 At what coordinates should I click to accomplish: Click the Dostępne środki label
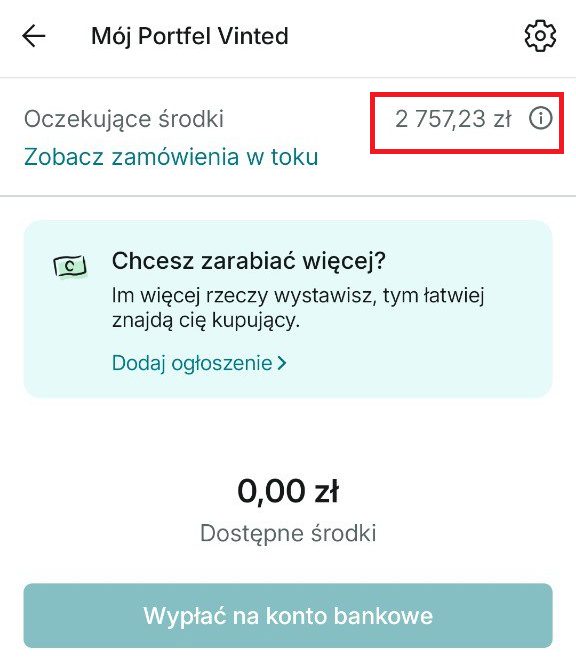pyautogui.click(x=288, y=534)
